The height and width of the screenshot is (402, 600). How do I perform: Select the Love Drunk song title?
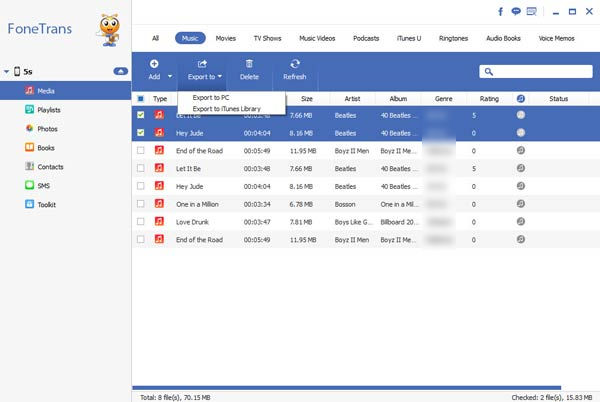tap(192, 222)
